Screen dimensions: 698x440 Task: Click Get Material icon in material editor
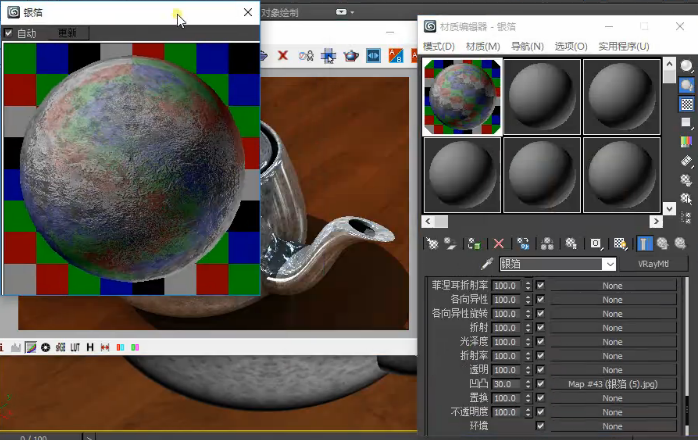point(432,244)
